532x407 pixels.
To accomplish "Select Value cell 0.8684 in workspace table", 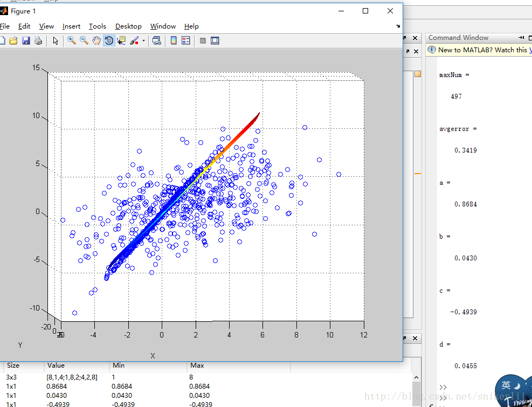I will pos(57,387).
